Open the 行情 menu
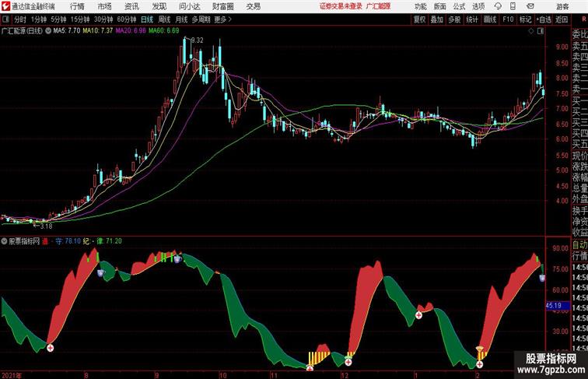This screenshot has width=588, height=379. pos(77,6)
